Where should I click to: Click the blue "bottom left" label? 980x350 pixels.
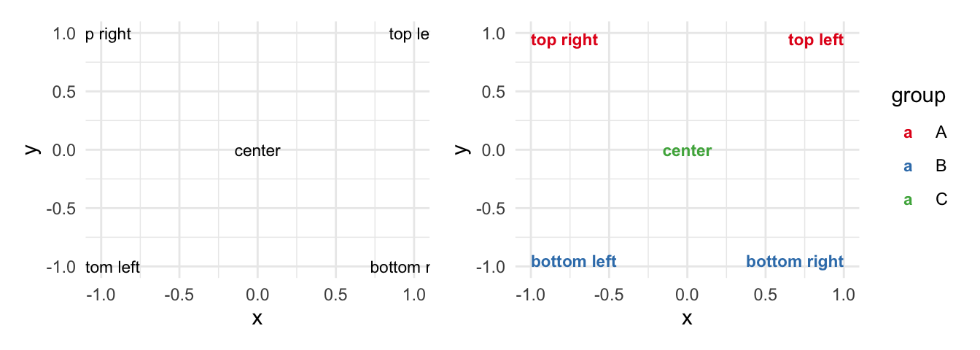(574, 262)
